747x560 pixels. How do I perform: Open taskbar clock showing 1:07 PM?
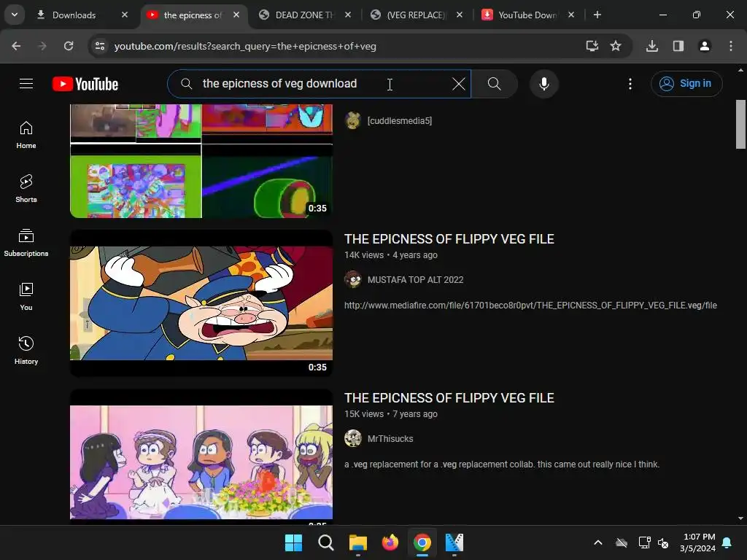pyautogui.click(x=698, y=542)
